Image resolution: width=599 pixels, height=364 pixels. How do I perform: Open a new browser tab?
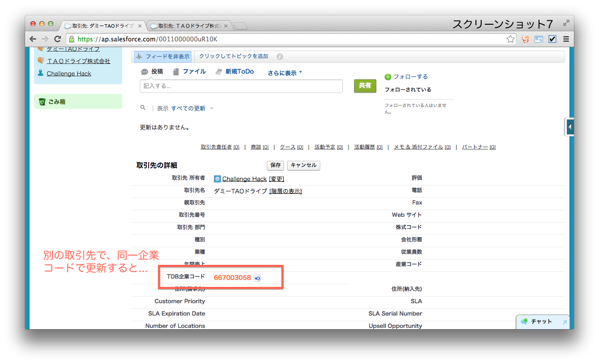(x=240, y=26)
